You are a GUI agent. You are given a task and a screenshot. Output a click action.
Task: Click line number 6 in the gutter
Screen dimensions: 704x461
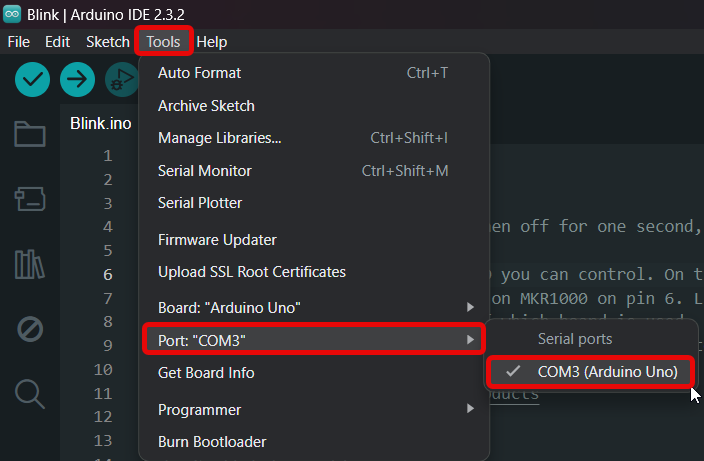(108, 274)
